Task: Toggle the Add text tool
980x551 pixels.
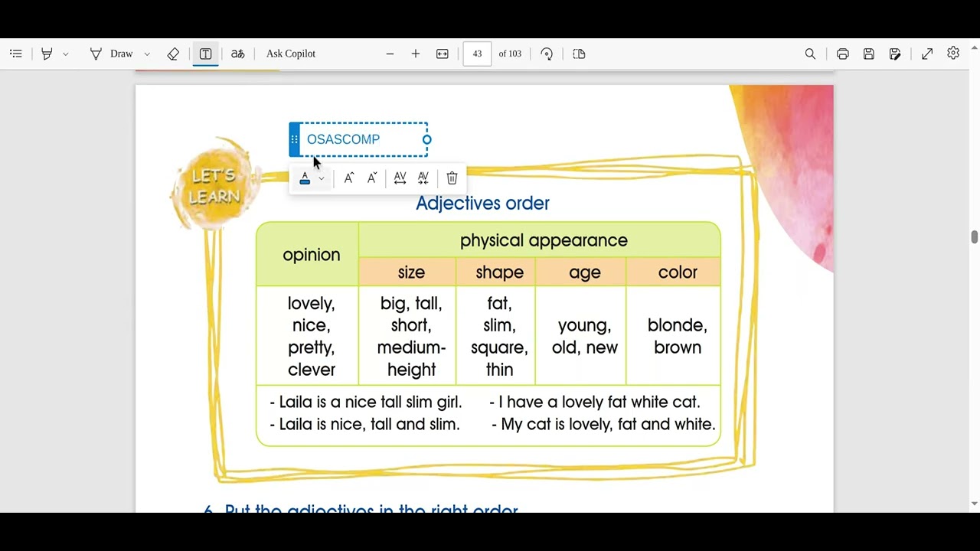Action: click(205, 54)
